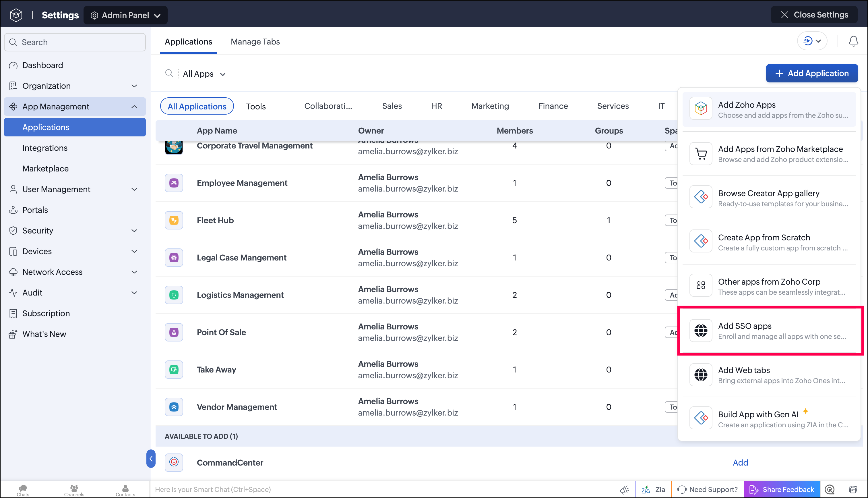Click the Corporate Travel Management app icon
Viewport: 868px width, 498px height.
174,147
